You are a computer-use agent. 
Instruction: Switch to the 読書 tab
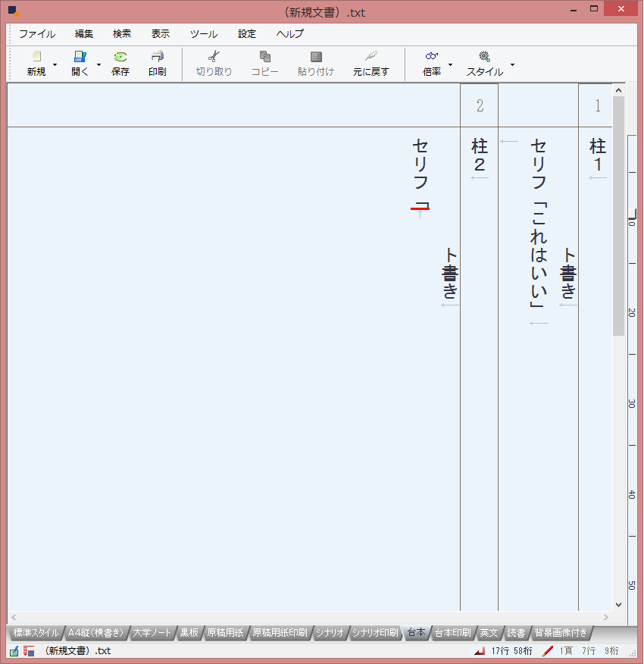[x=516, y=633]
